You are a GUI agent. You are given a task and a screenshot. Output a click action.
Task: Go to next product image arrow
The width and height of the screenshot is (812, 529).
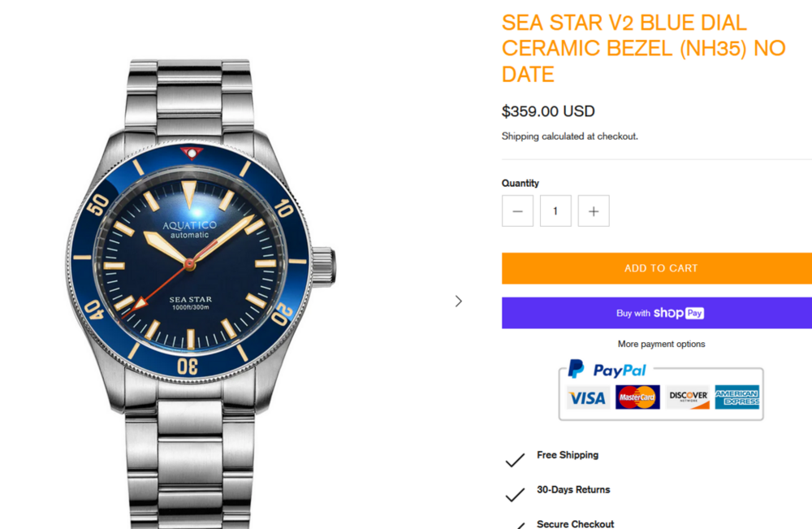click(459, 301)
